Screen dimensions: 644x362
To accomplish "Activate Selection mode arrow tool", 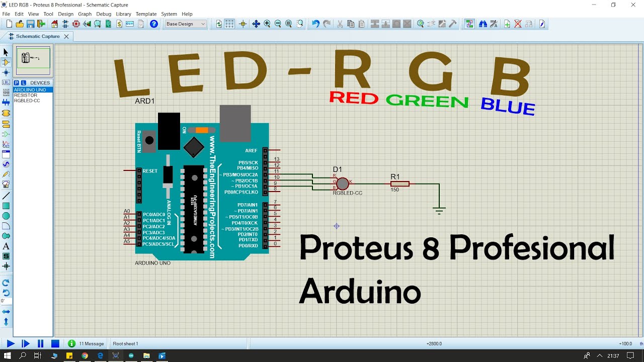I will point(6,52).
